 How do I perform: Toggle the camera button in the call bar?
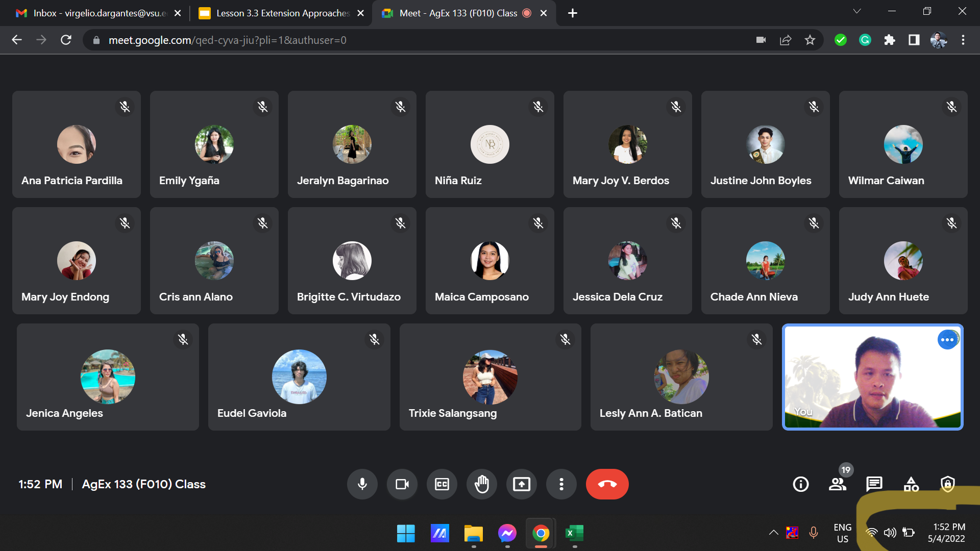(402, 484)
